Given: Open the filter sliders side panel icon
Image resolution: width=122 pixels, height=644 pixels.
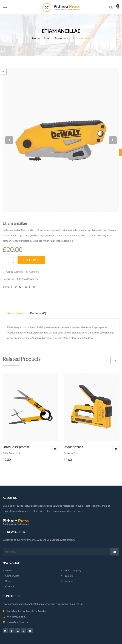Looking at the screenshot, I should (3, 72).
